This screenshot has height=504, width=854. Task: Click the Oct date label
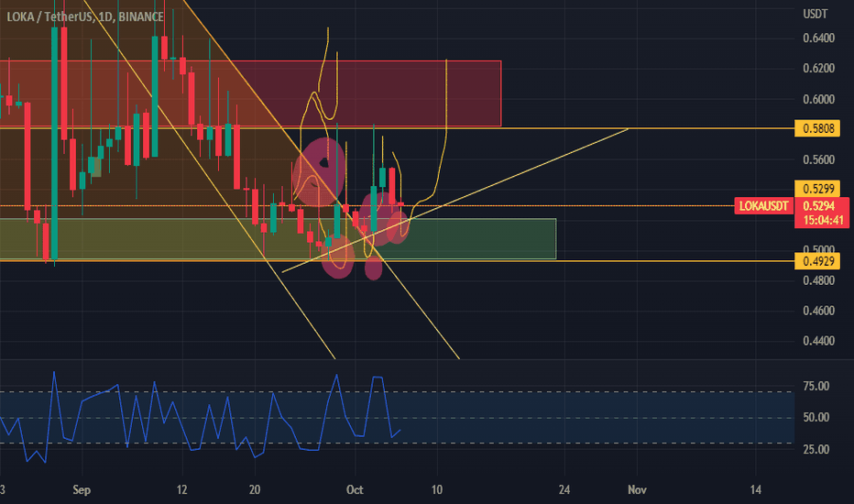(355, 490)
